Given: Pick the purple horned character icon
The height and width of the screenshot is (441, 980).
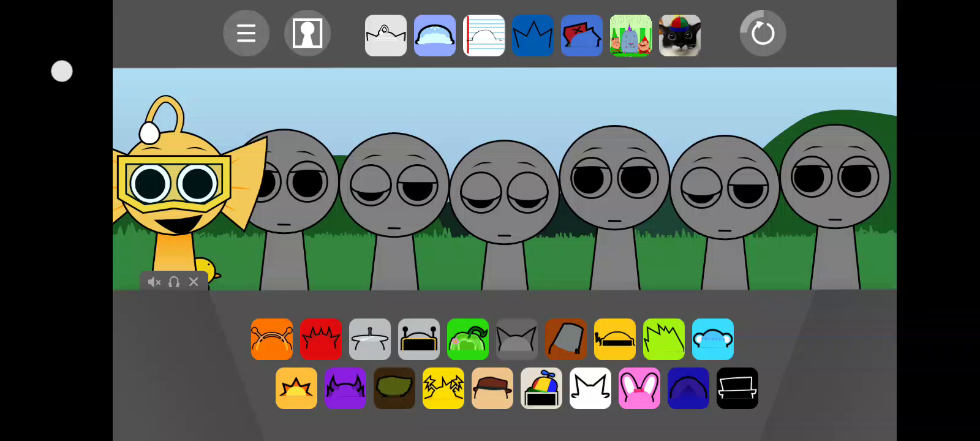Looking at the screenshot, I should [345, 388].
